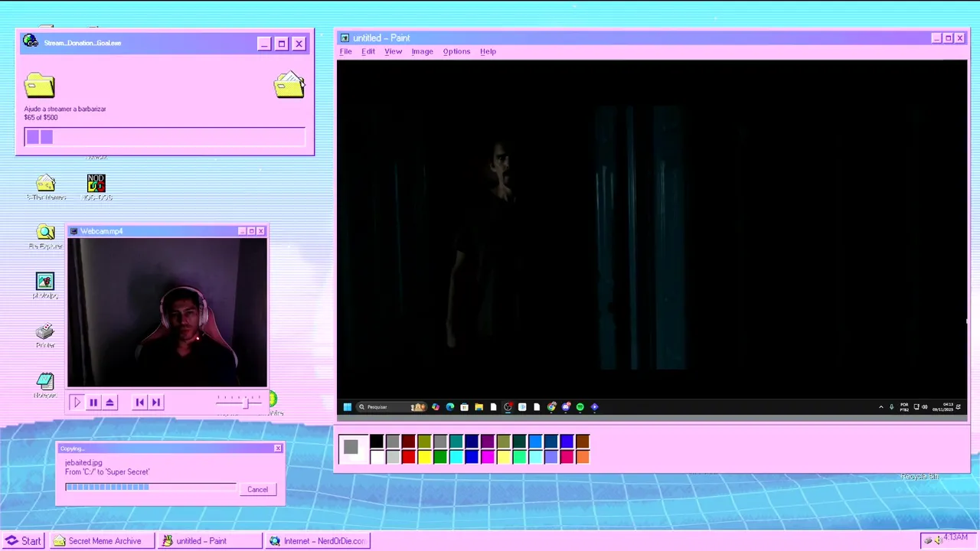Viewport: 980px width, 551px height.
Task: Skip to previous track in Webcam.mp4 player
Action: tap(139, 402)
